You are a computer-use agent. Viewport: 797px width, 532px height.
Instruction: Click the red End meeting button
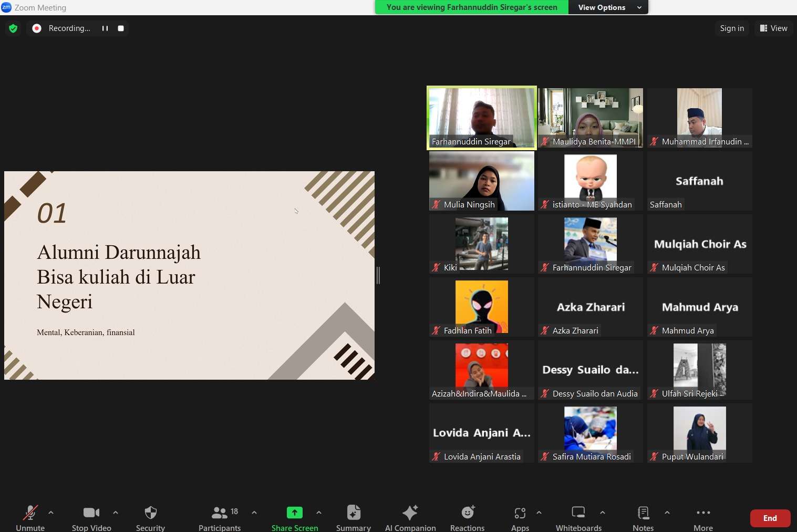coord(770,518)
